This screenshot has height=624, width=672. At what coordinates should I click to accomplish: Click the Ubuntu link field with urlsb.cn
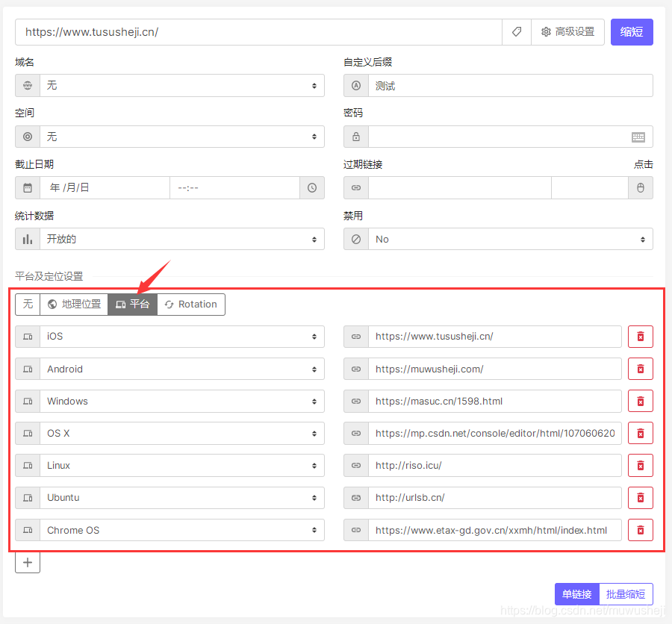click(x=495, y=498)
